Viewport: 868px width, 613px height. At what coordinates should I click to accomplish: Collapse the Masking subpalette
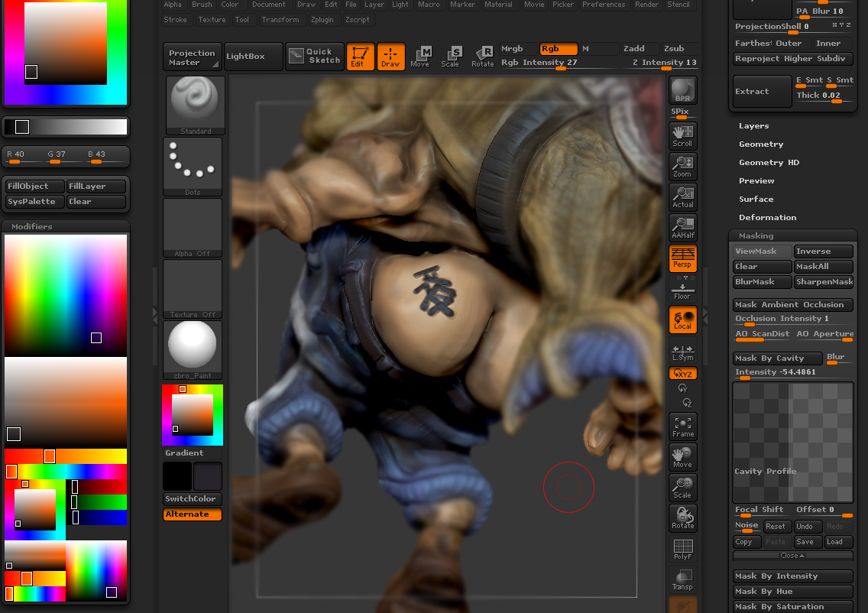pos(756,235)
